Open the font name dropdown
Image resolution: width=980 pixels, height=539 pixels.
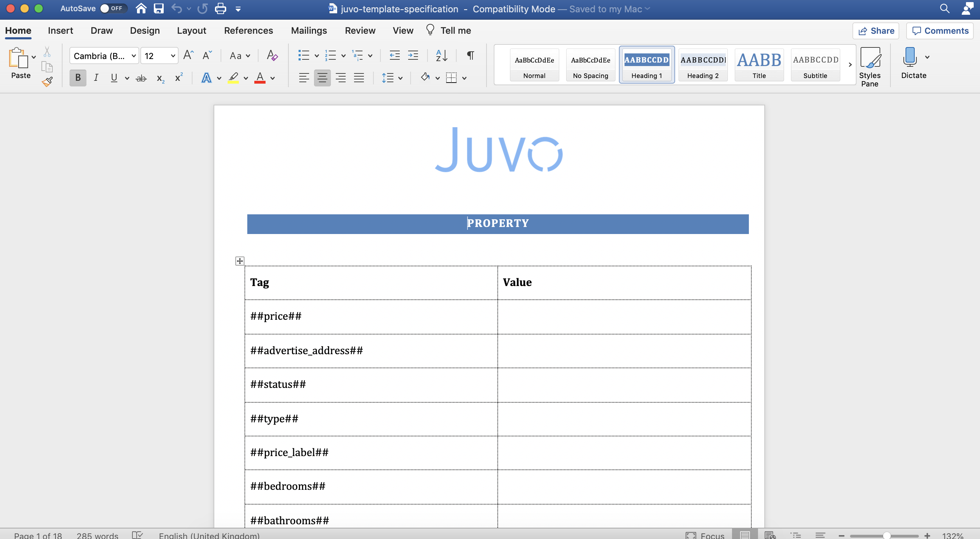[x=133, y=56]
